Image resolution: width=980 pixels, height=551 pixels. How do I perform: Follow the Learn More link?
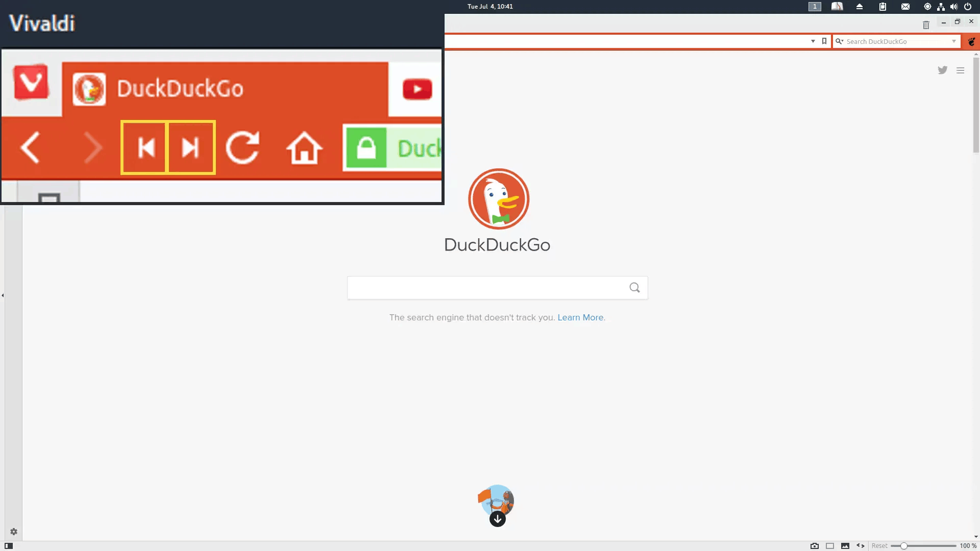[580, 317]
